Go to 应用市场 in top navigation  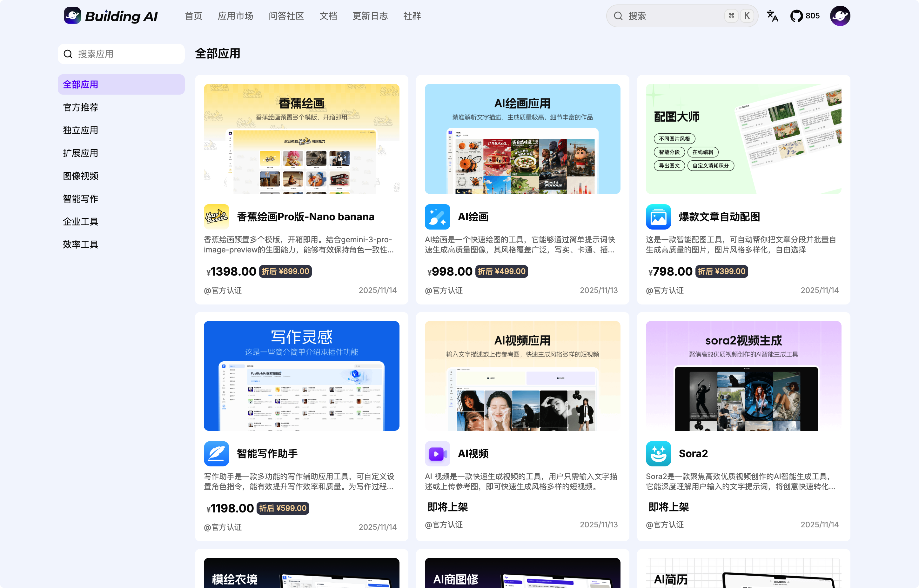(x=235, y=16)
